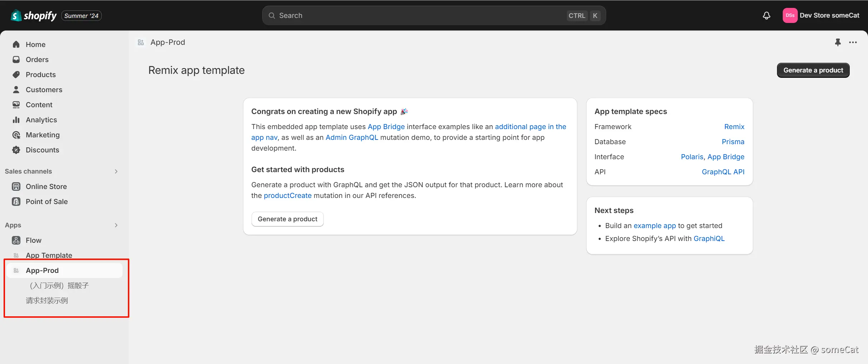The width and height of the screenshot is (868, 364).
Task: Open the three-dot more actions menu
Action: (x=853, y=42)
